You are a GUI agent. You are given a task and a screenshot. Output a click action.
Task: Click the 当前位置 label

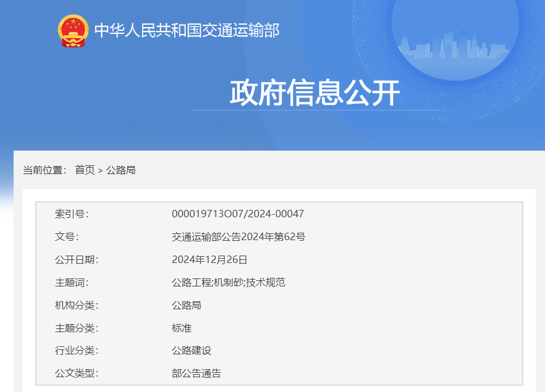[x=44, y=170]
